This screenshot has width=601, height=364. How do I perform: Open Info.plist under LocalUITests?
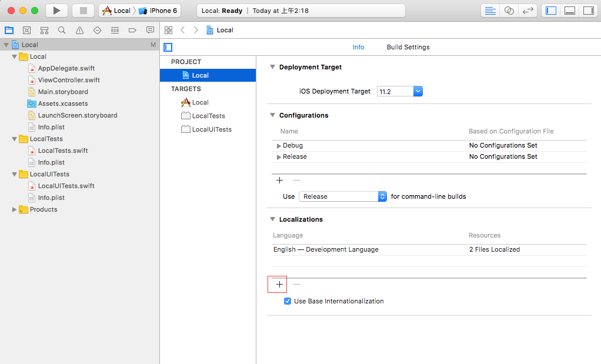coord(51,198)
